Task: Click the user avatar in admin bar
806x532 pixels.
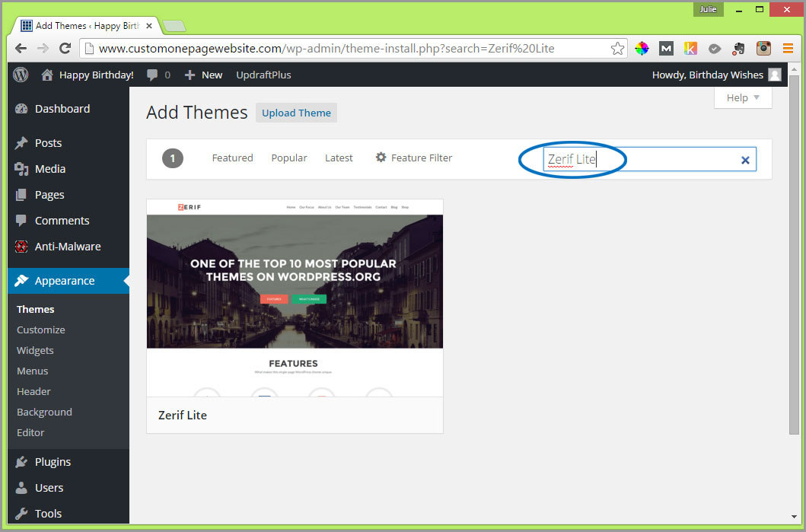Action: coord(775,75)
